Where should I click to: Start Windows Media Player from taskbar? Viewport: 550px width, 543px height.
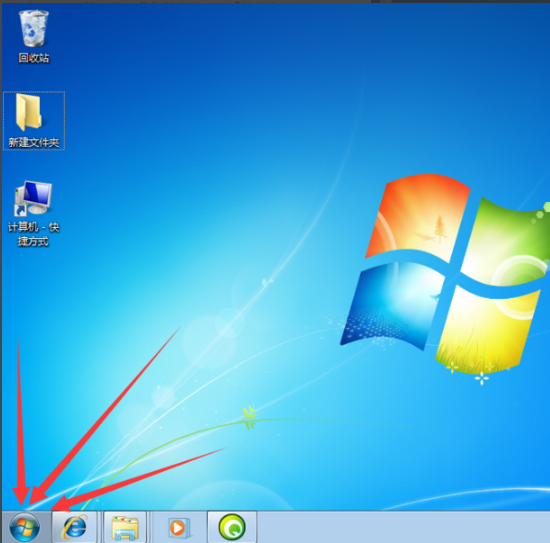[180, 527]
